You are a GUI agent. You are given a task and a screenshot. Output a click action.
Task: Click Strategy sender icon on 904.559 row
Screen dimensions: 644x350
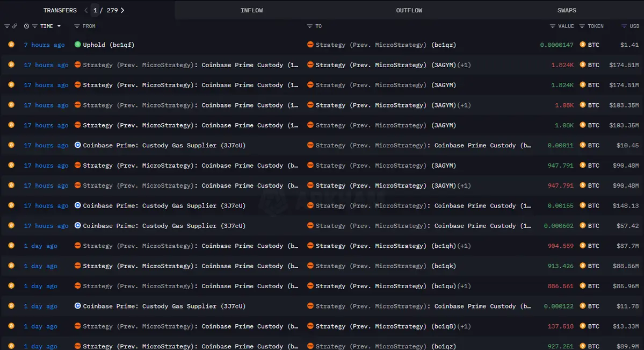(78, 246)
